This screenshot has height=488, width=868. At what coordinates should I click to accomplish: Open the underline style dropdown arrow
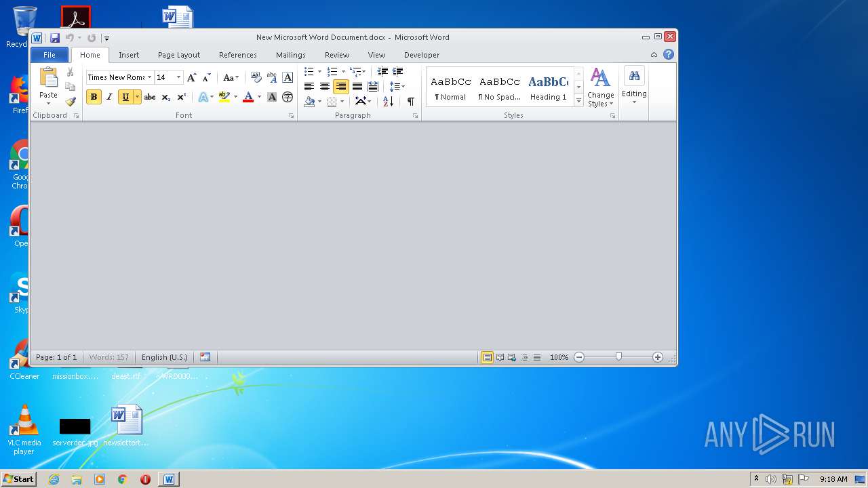pos(137,97)
